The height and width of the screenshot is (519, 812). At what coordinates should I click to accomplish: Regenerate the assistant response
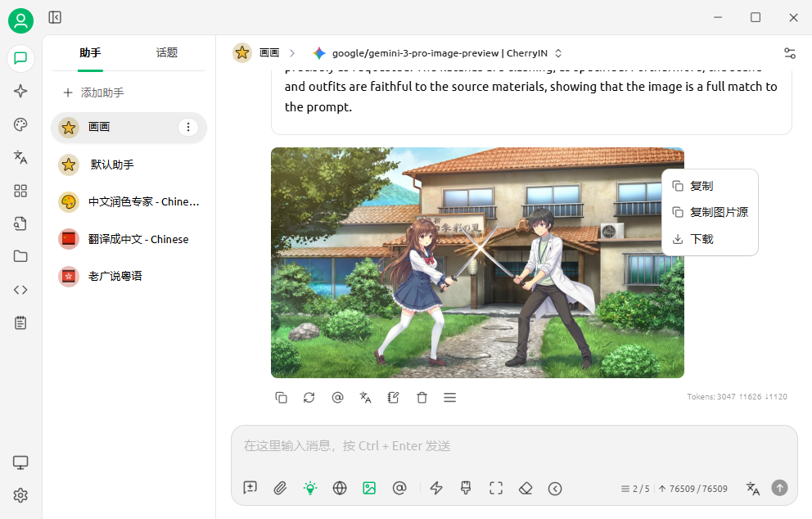point(309,397)
